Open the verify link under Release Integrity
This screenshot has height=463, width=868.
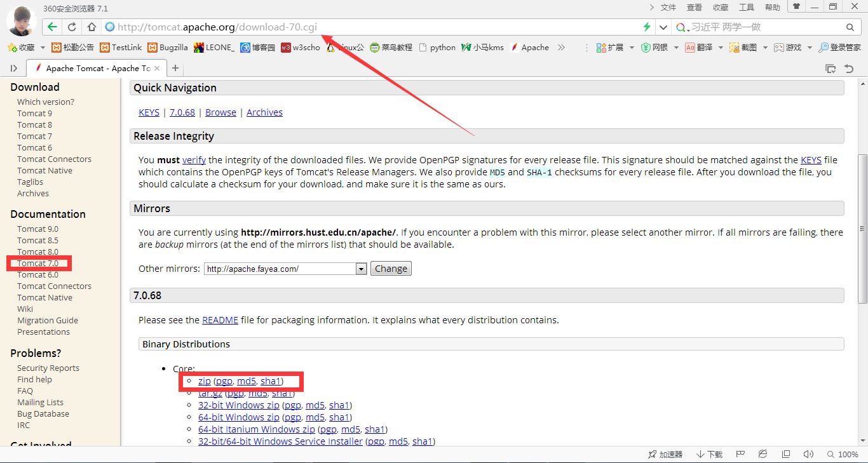[x=194, y=160]
